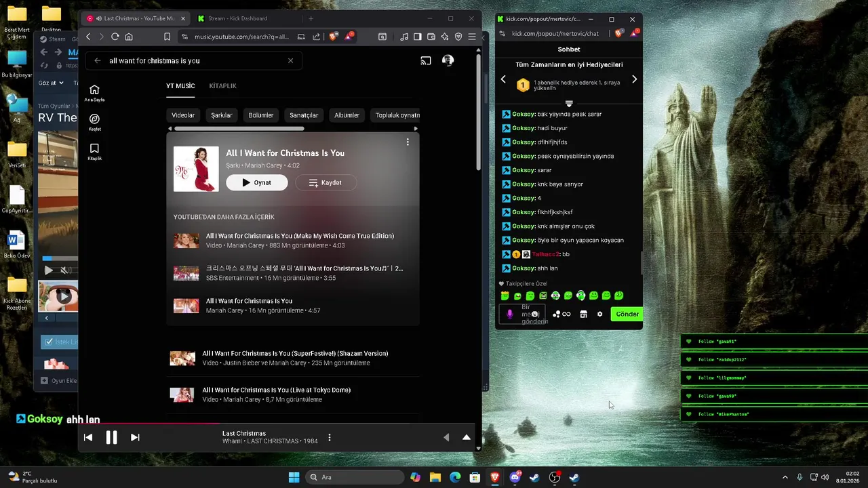Open the share icon in the address bar
Image resolution: width=868 pixels, height=488 pixels.
(317, 37)
